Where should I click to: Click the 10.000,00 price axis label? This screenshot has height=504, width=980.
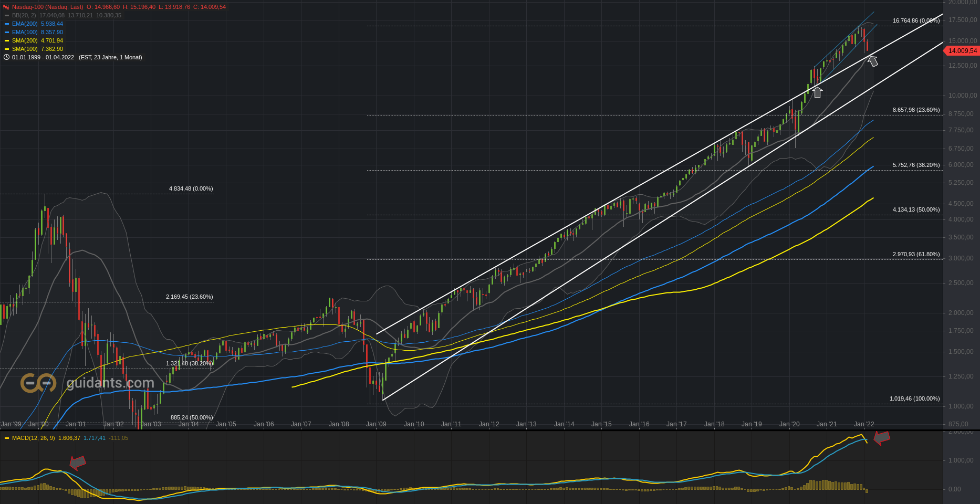963,96
